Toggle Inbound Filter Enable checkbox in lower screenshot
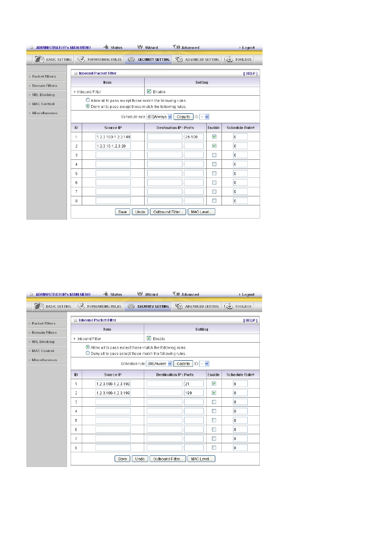This screenshot has width=392, height=555. [x=149, y=338]
